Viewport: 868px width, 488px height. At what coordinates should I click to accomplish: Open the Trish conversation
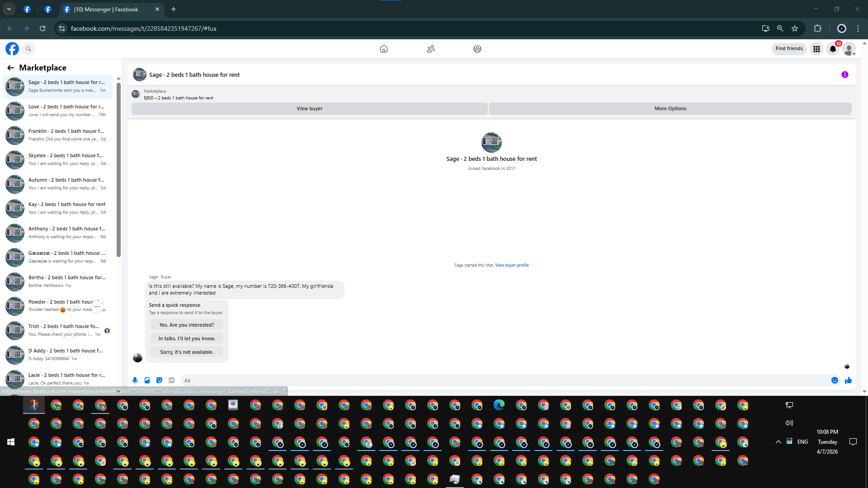pyautogui.click(x=57, y=330)
